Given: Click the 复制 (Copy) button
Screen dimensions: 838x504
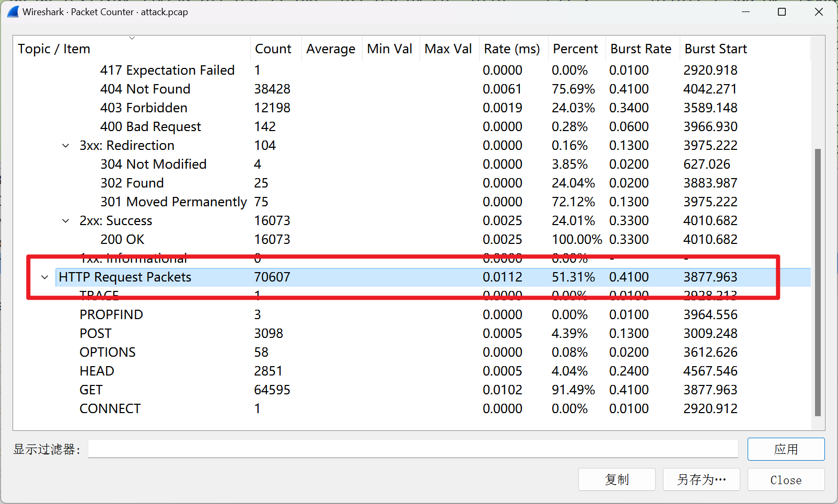Looking at the screenshot, I should 616,479.
